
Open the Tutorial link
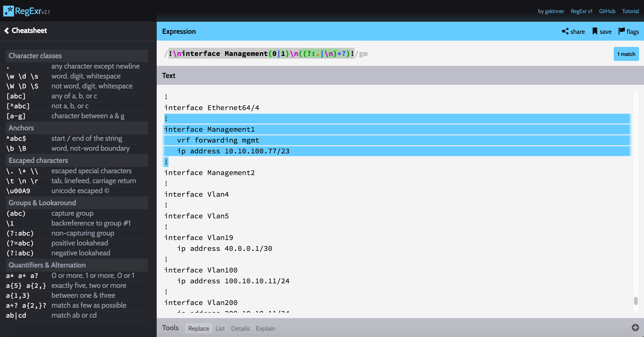point(630,11)
